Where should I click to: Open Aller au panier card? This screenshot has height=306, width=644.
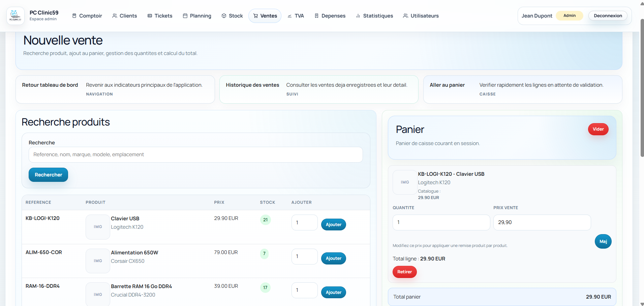point(523,89)
